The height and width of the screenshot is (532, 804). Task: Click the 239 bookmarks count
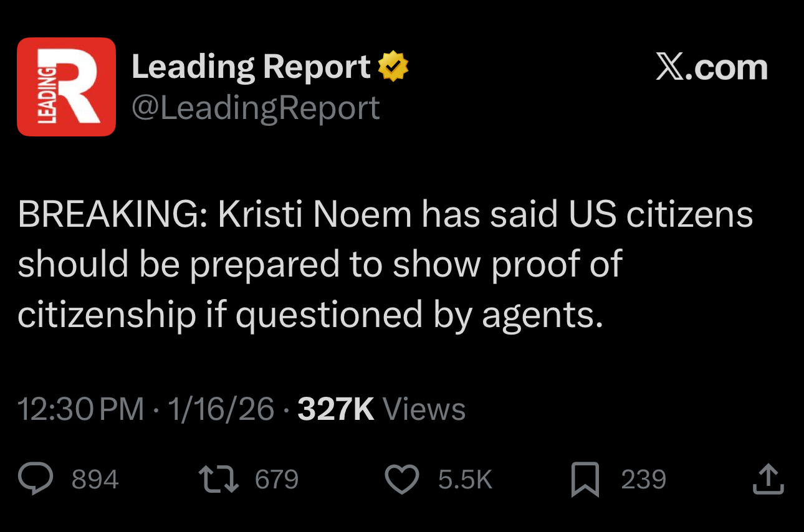coord(643,480)
